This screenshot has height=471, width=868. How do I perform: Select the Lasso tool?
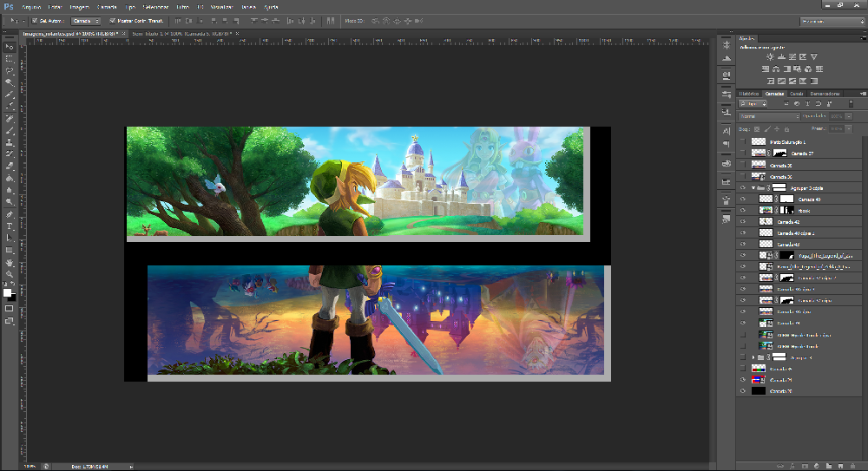10,71
